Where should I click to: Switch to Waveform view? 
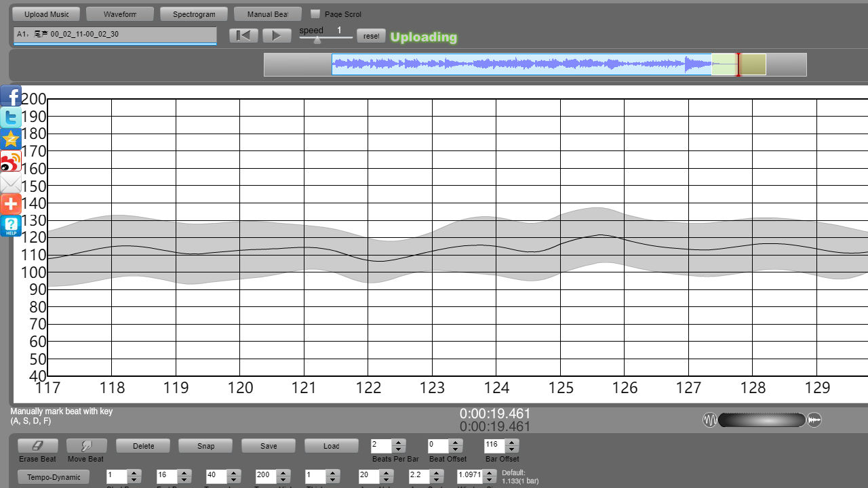(120, 14)
